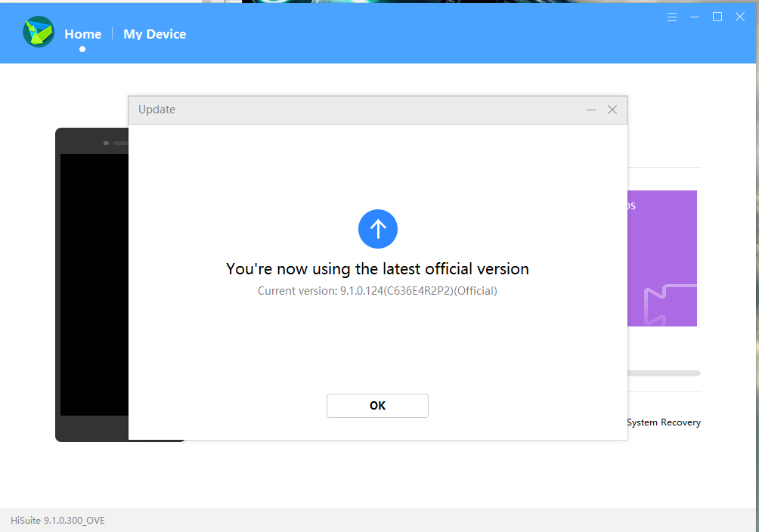
Task: Click the HiSuite logo icon
Action: (x=39, y=32)
